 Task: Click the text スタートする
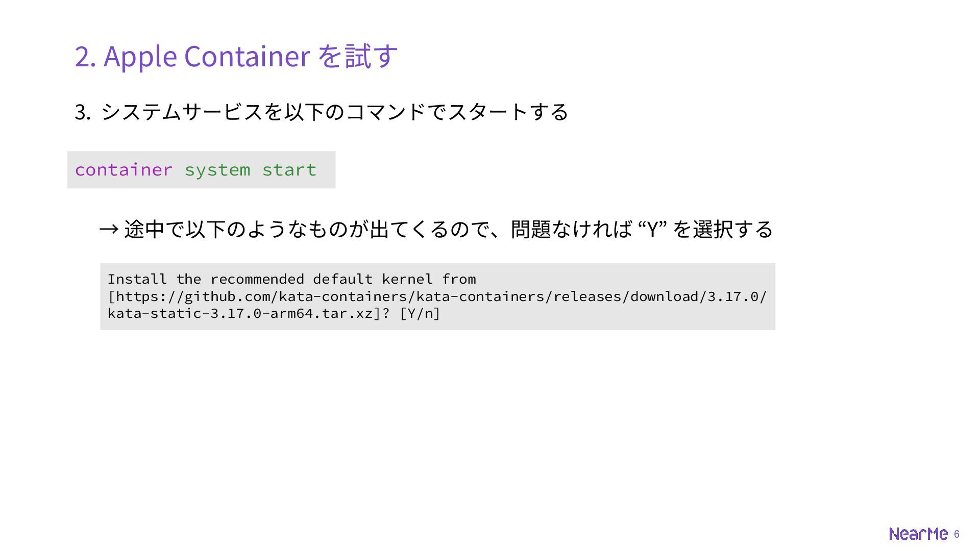(x=508, y=112)
